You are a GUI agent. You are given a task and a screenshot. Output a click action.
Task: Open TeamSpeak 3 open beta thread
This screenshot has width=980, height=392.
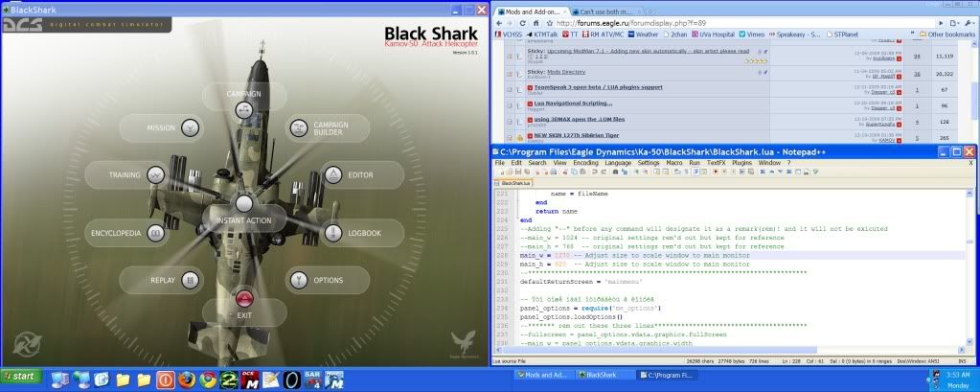[598, 87]
